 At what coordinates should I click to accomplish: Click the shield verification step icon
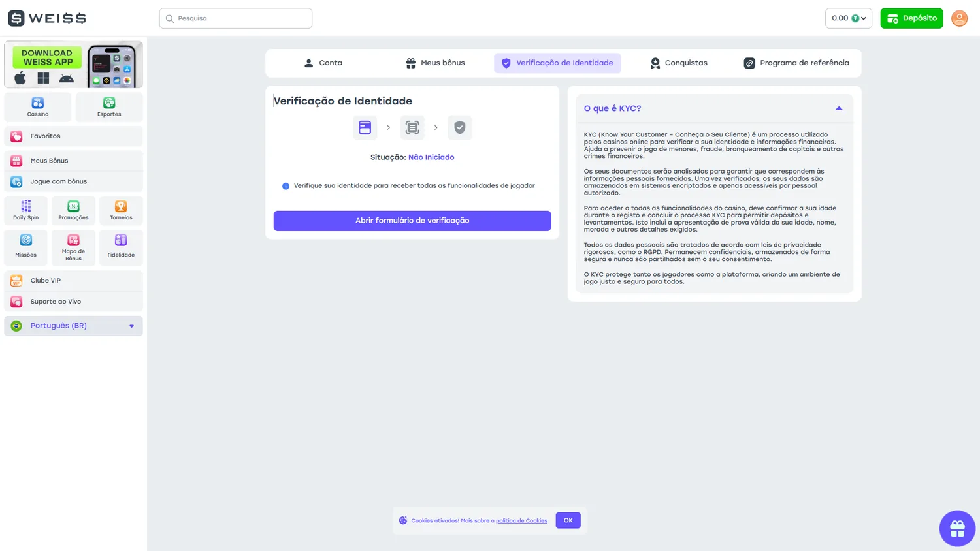pos(460,127)
